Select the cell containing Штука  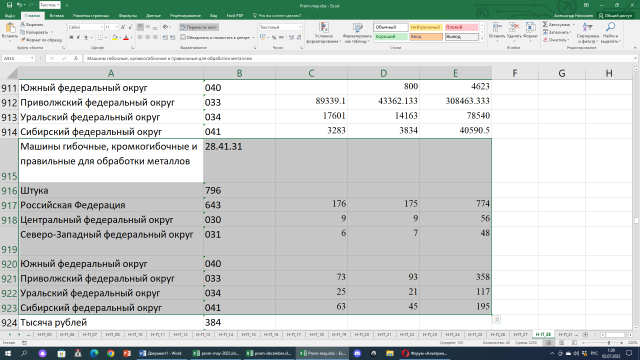[111, 191]
